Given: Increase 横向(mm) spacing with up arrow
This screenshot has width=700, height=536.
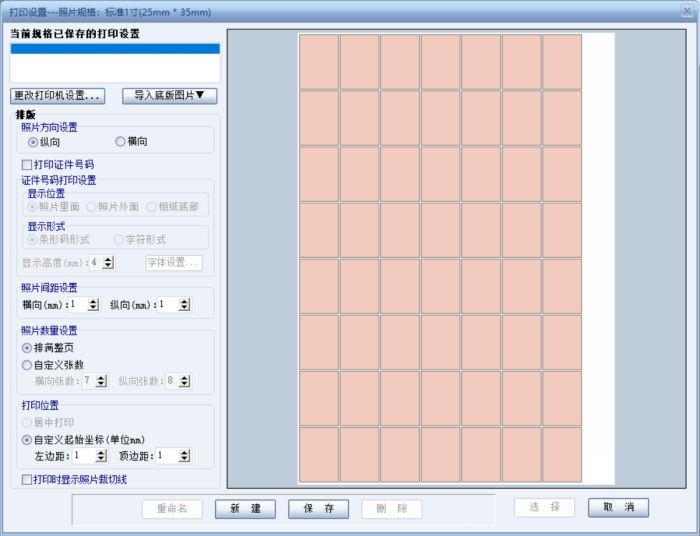Looking at the screenshot, I should click(93, 302).
